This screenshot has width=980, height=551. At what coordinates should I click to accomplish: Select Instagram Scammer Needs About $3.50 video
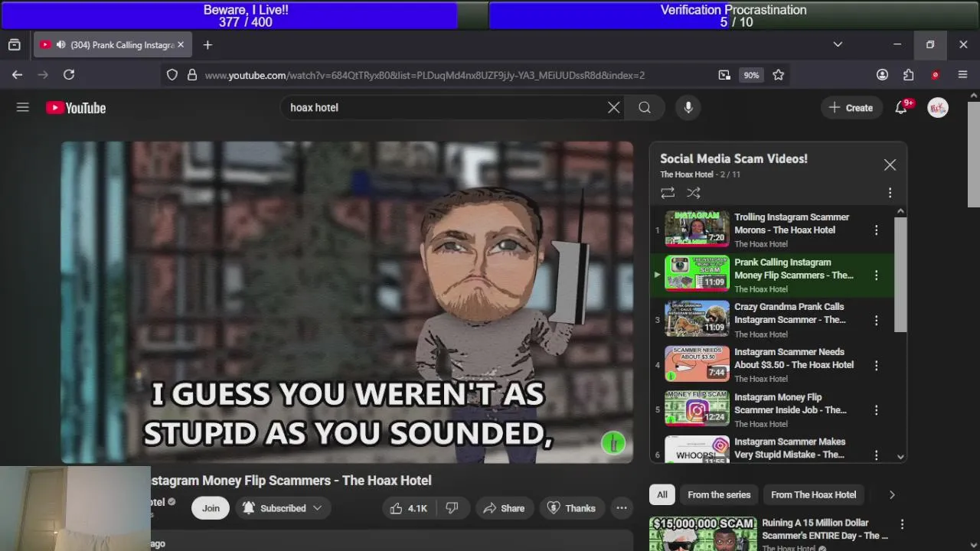(x=773, y=365)
